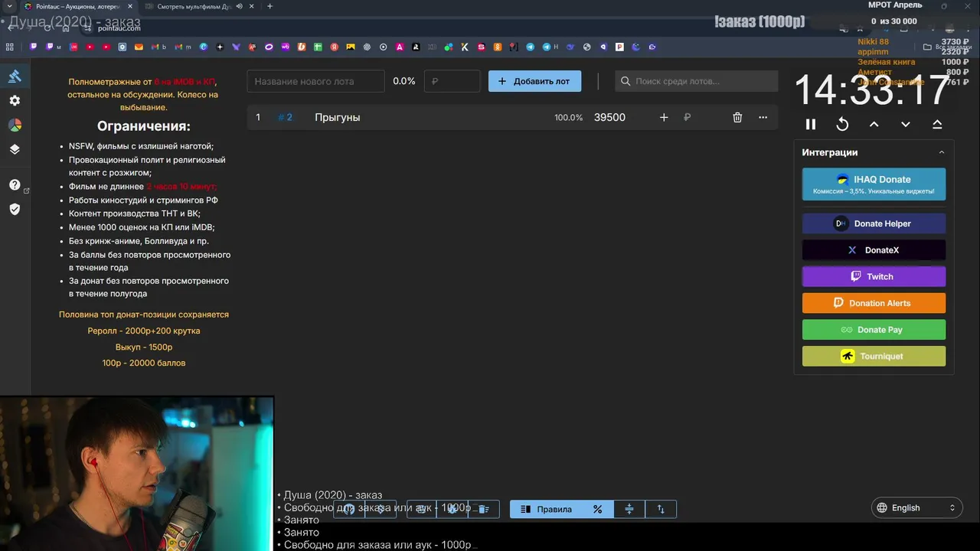The image size is (980, 551).
Task: Click the #2 lot identifier
Action: coord(285,117)
